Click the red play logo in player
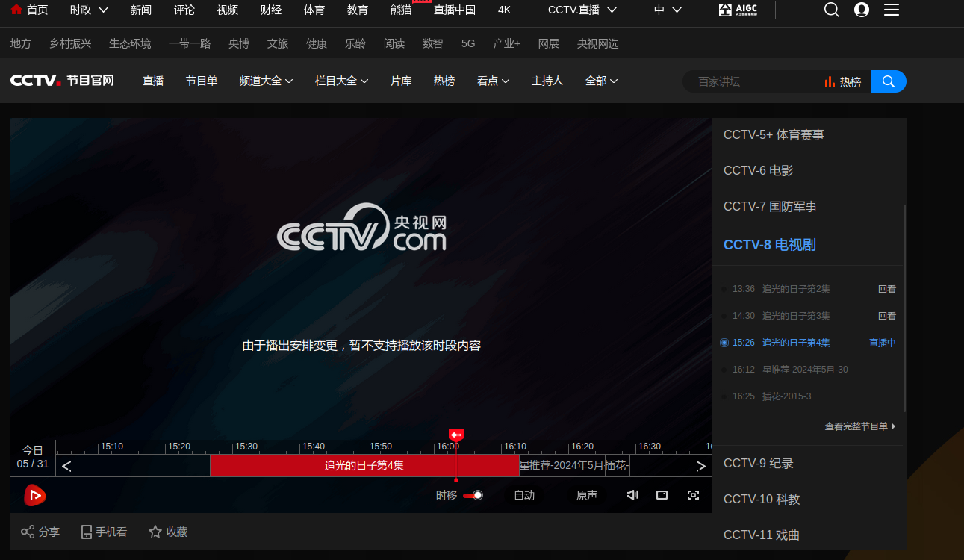Viewport: 964px width, 560px height. 35,495
